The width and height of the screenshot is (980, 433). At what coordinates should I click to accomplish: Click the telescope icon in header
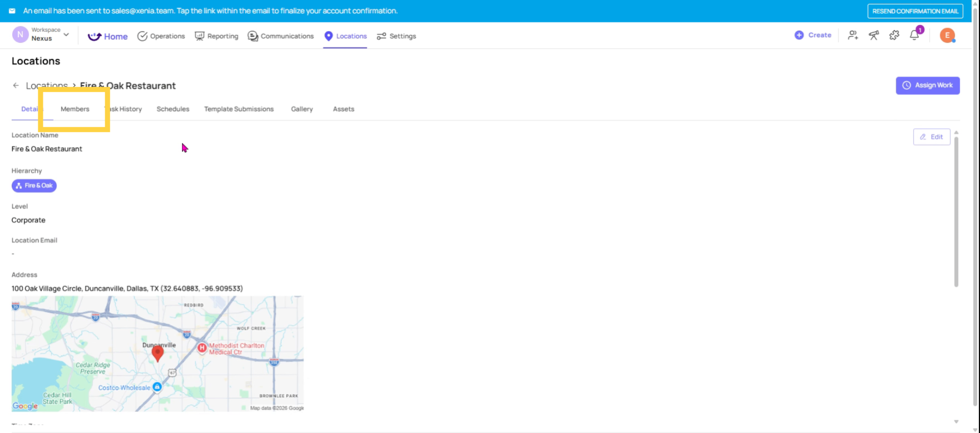[x=874, y=35]
